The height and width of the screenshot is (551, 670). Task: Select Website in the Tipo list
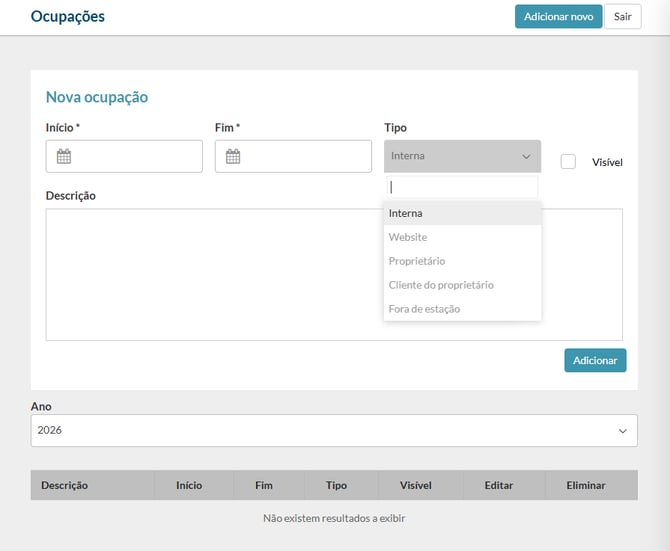462,237
